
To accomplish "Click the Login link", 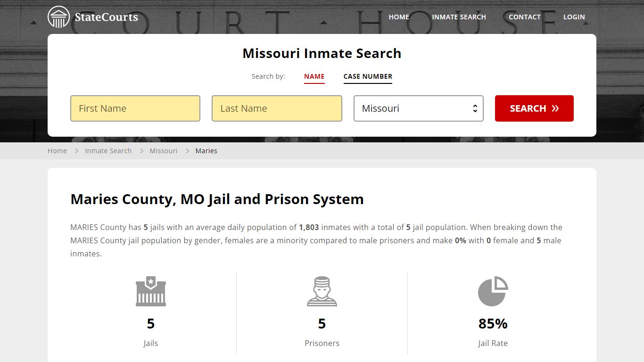I will pyautogui.click(x=574, y=17).
